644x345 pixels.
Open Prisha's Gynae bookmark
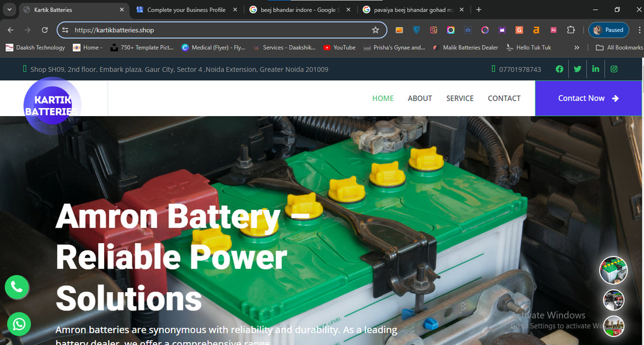click(394, 48)
